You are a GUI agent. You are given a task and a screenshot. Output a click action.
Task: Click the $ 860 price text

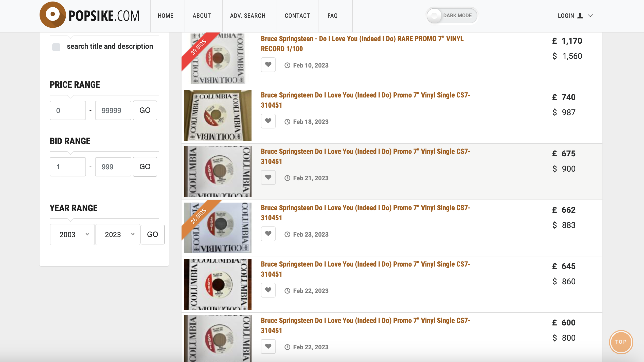(x=564, y=282)
